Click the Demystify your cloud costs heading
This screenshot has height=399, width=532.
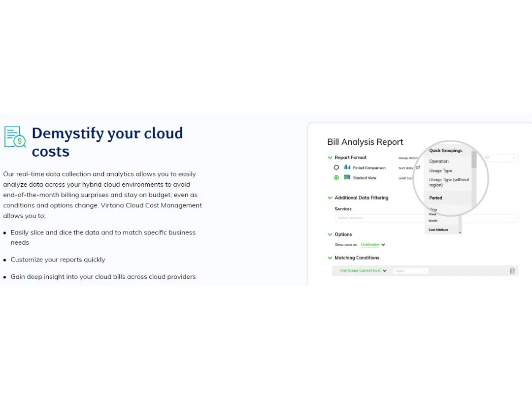[x=107, y=142]
